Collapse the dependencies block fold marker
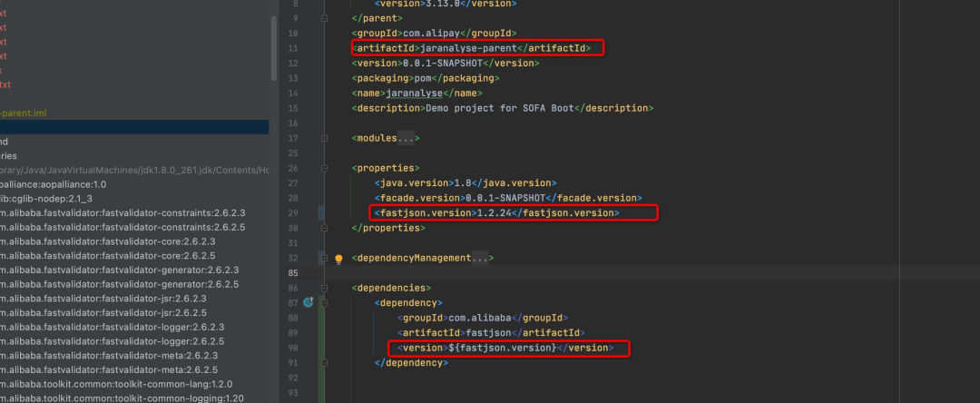This screenshot has height=403, width=980. click(324, 288)
